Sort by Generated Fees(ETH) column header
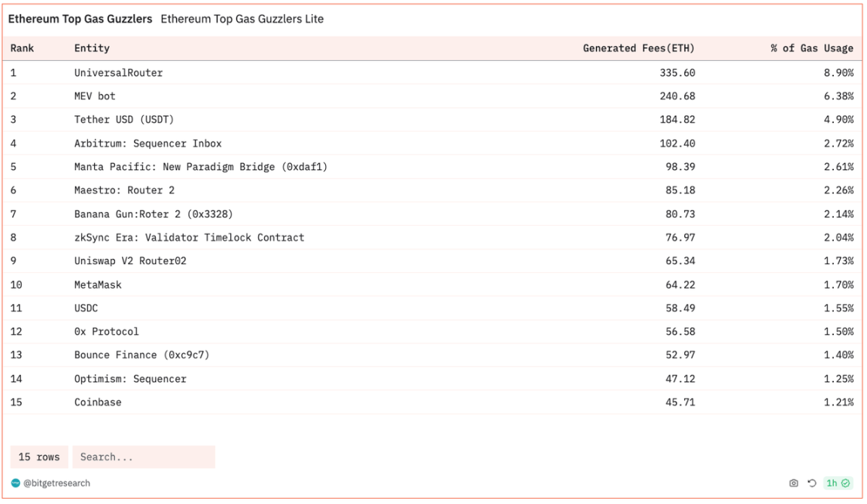This screenshot has height=504, width=867. pyautogui.click(x=638, y=48)
